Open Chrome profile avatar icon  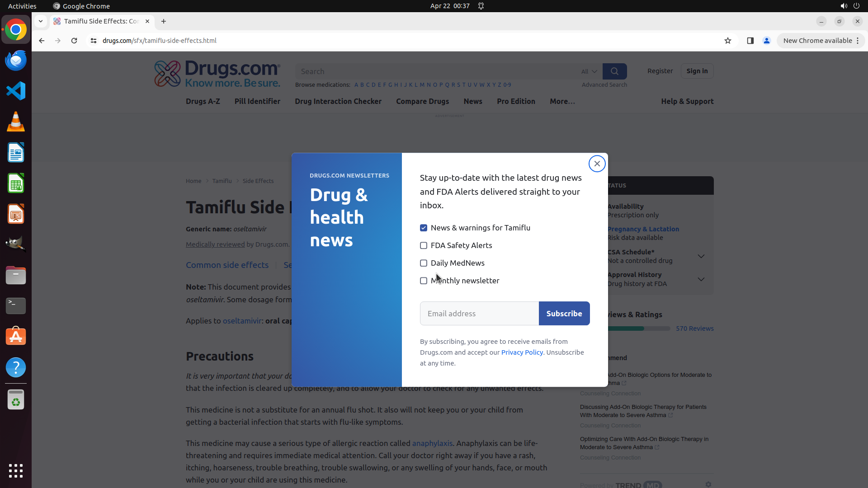[x=766, y=41]
